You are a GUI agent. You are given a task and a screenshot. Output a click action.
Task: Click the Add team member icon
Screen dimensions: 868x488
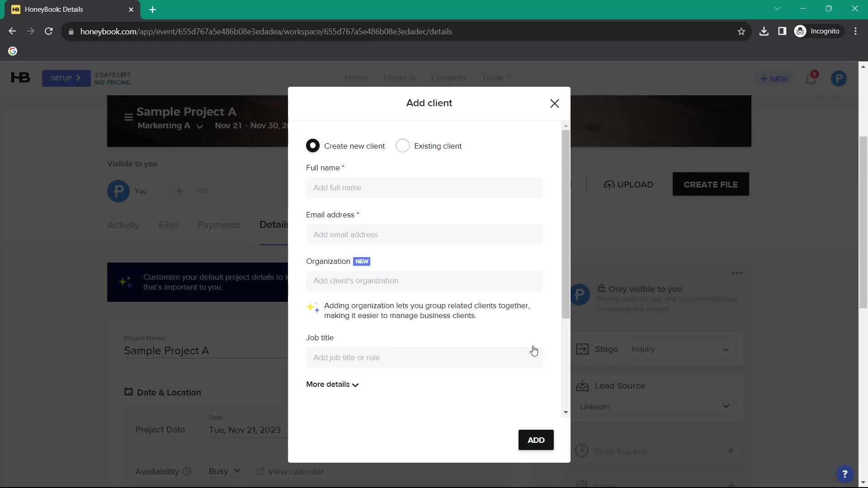pyautogui.click(x=179, y=191)
